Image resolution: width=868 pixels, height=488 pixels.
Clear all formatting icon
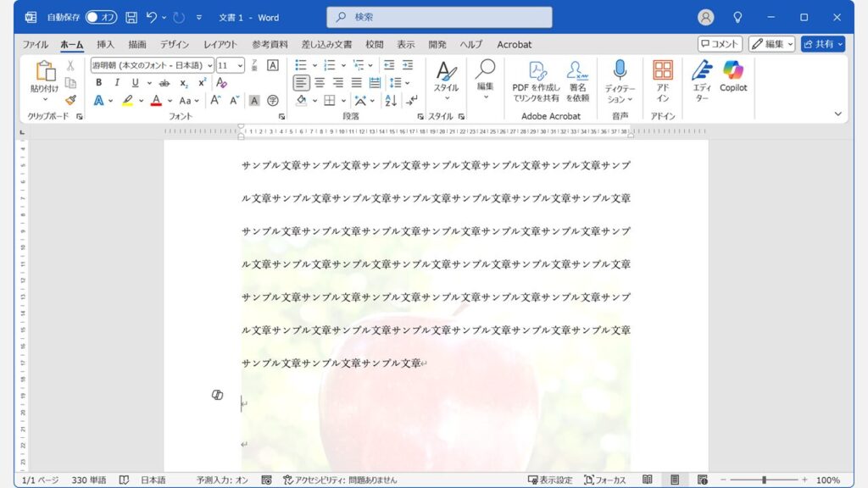221,82
